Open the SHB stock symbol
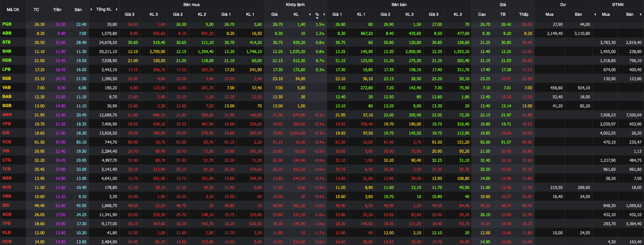 [x=7, y=51]
